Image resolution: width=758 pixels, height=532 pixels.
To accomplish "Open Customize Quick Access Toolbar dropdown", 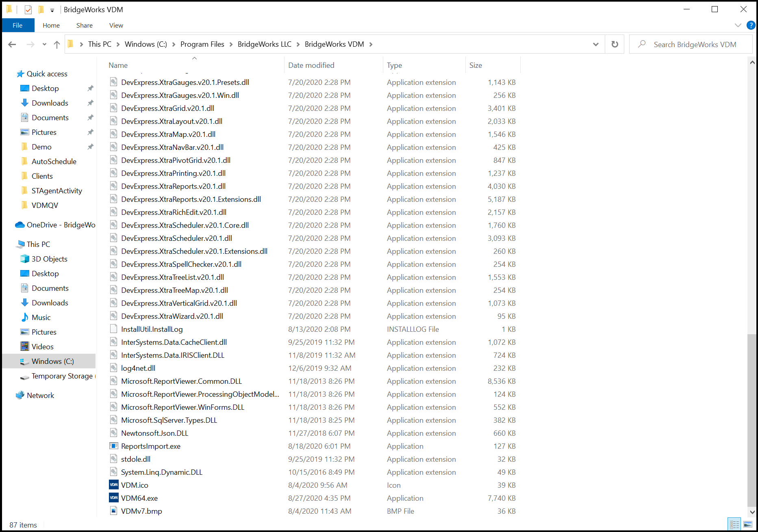I will click(52, 10).
